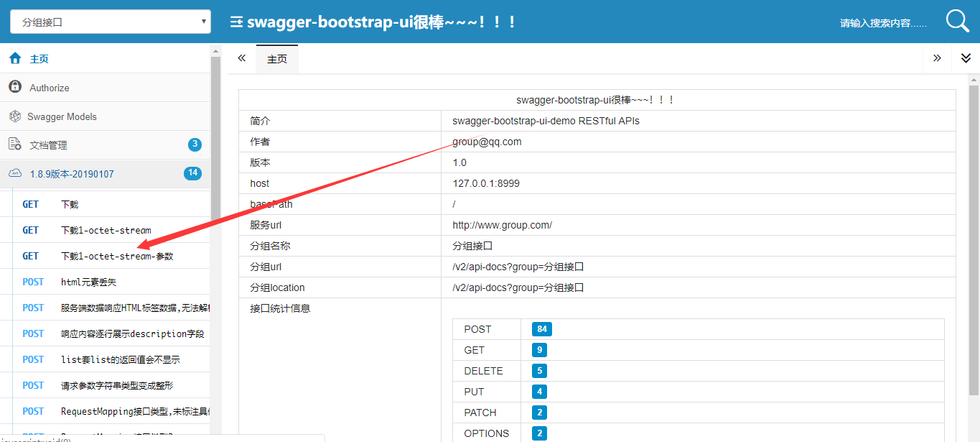Image resolution: width=980 pixels, height=442 pixels.
Task: Click the 简介 row label
Action: click(260, 121)
